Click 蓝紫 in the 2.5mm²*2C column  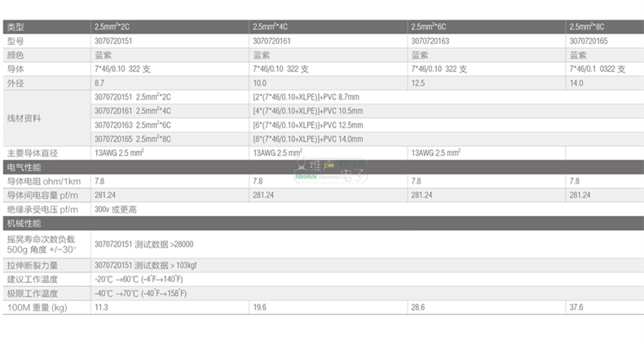(103, 55)
